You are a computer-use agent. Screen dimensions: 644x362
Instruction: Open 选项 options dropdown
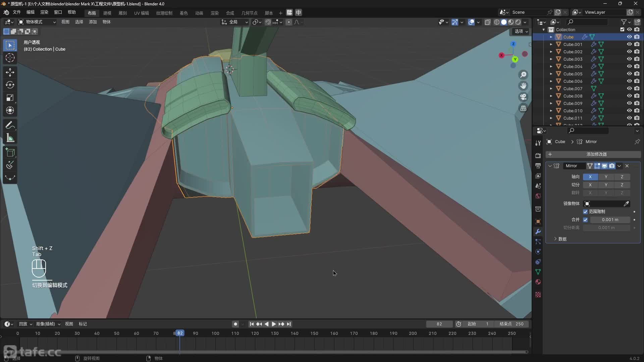click(521, 31)
